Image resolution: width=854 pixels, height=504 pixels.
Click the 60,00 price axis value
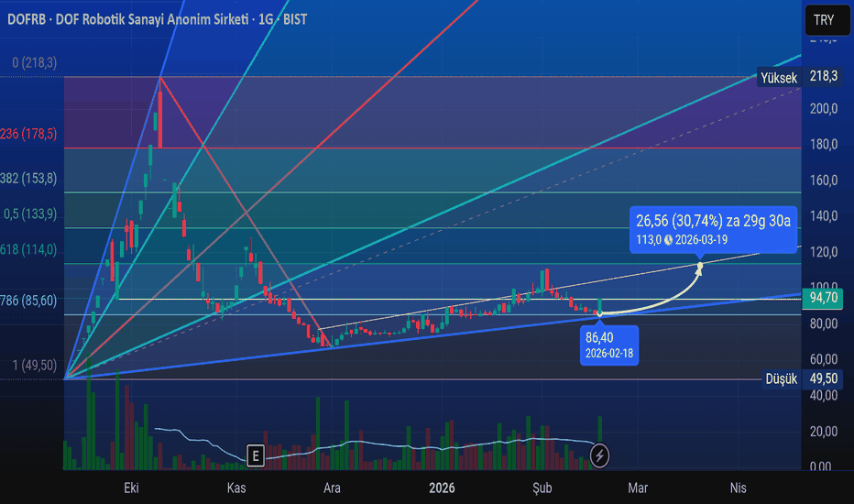tap(824, 359)
